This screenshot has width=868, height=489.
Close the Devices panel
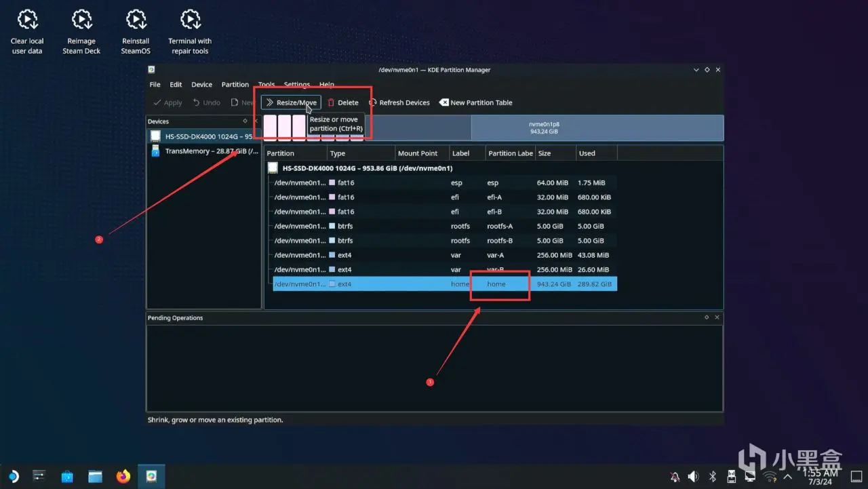(256, 121)
